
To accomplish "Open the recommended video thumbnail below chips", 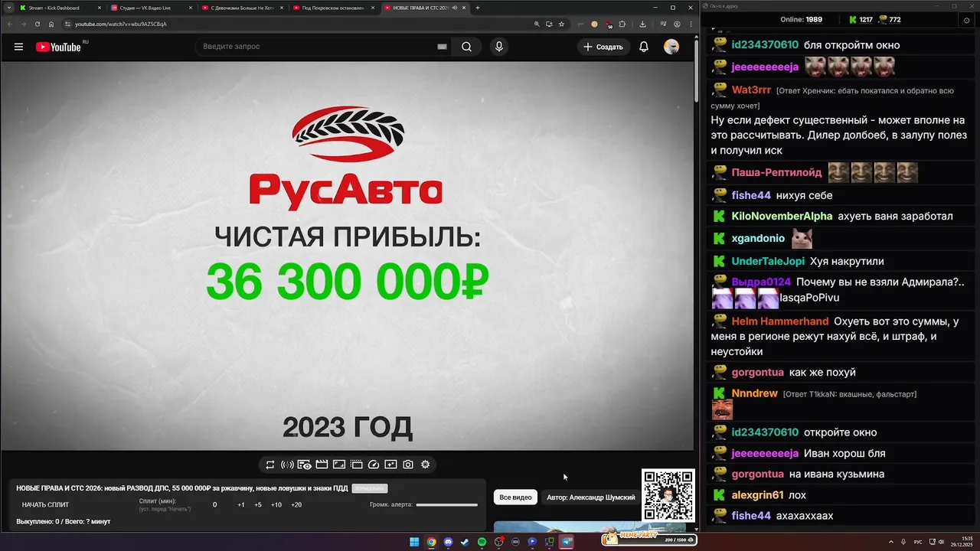I will (590, 527).
